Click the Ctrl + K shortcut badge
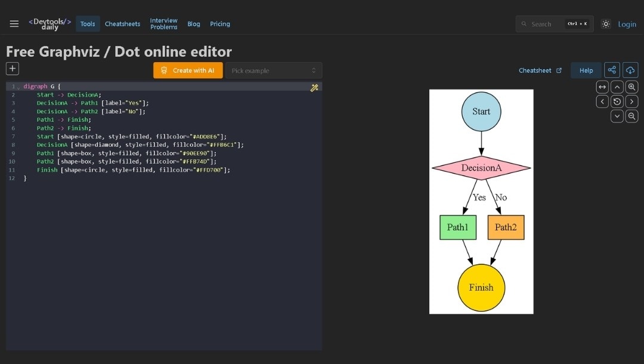Screen dimensions: 644x364 tap(577, 24)
